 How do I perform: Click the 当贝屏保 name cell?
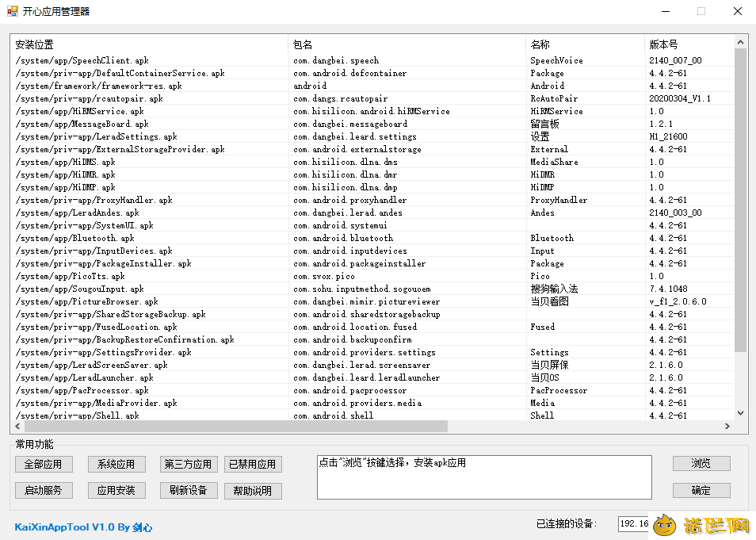(550, 365)
